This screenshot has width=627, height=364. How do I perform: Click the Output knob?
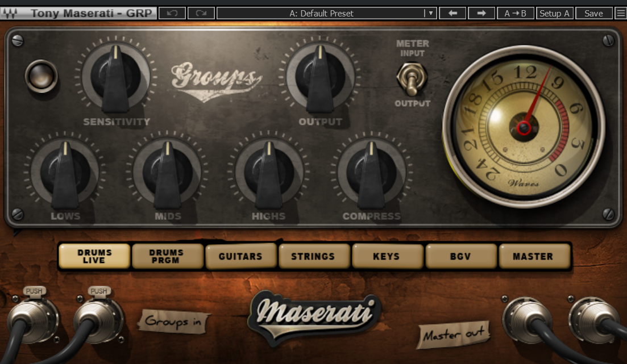click(320, 77)
